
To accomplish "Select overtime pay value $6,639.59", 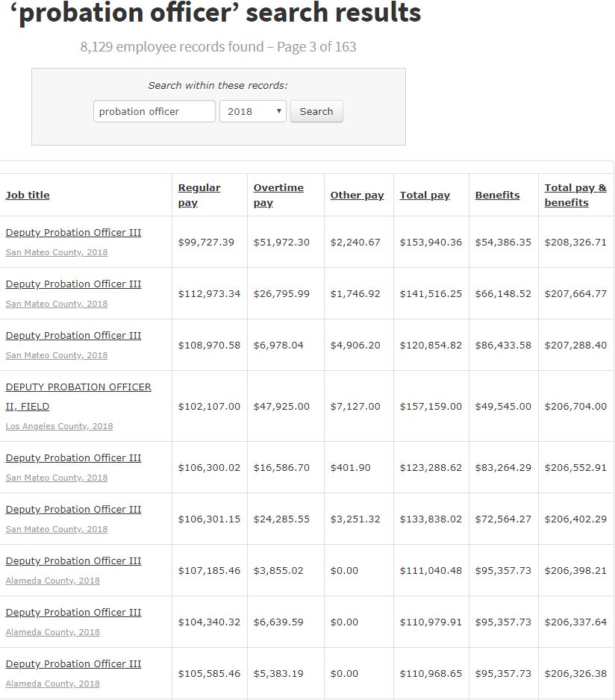I will coord(278,622).
